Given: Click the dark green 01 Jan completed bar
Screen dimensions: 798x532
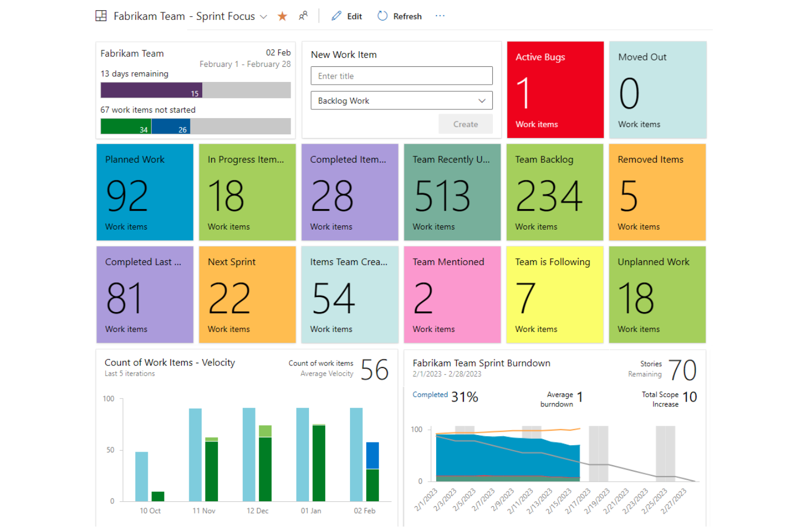Looking at the screenshot, I should pos(319,463).
